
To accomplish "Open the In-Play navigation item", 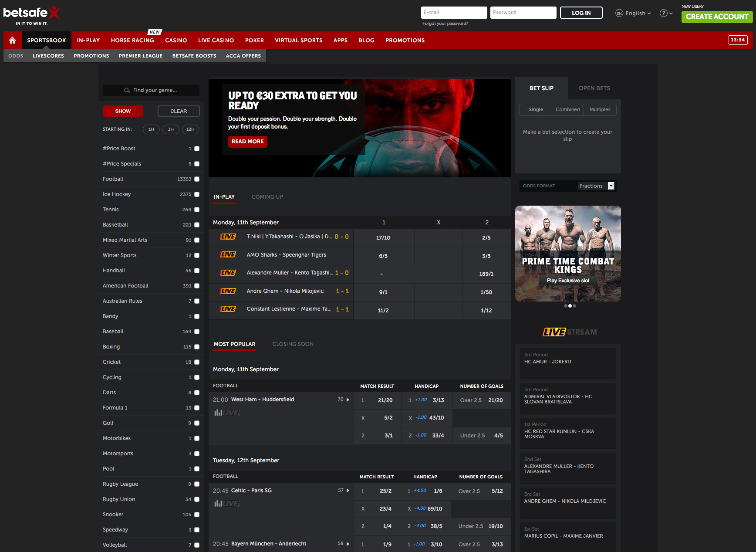I will coord(88,40).
